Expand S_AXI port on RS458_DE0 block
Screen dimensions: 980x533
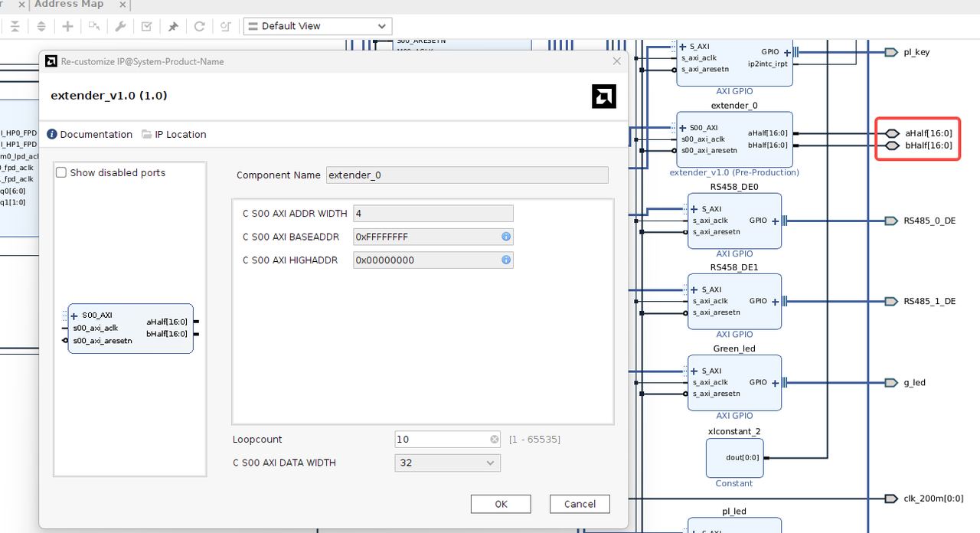coord(694,209)
